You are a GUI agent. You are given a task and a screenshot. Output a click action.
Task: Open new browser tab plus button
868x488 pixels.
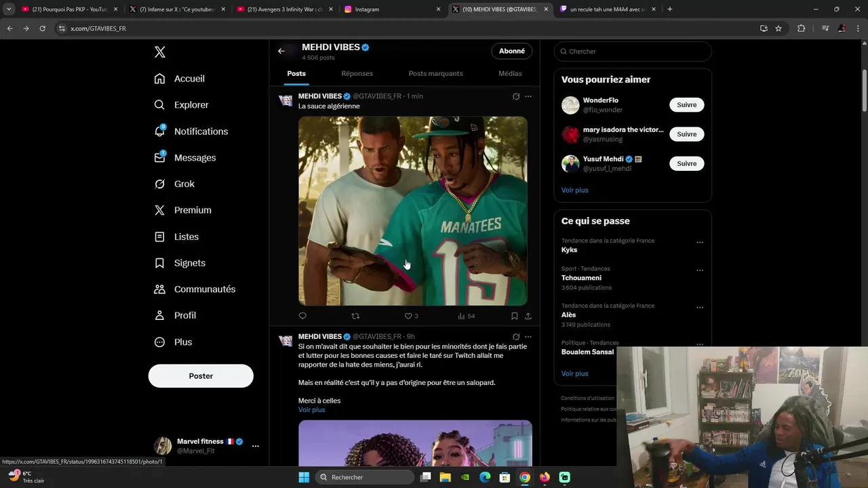(670, 9)
